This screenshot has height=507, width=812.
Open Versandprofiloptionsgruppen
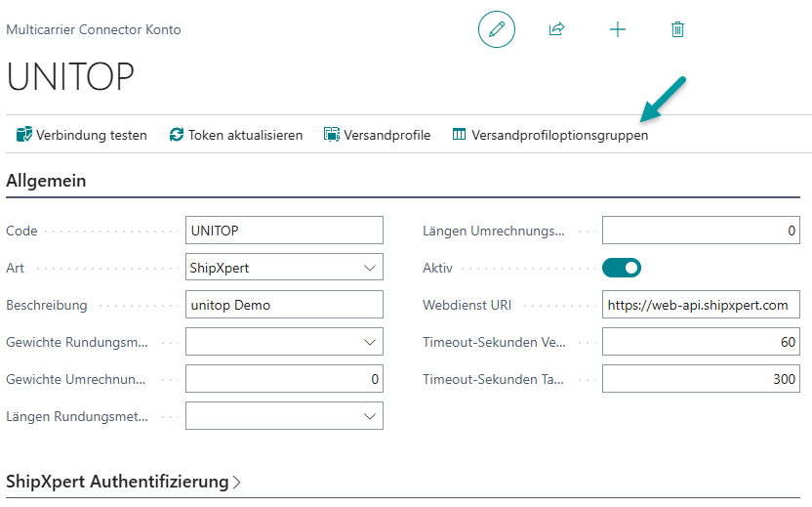coord(550,135)
